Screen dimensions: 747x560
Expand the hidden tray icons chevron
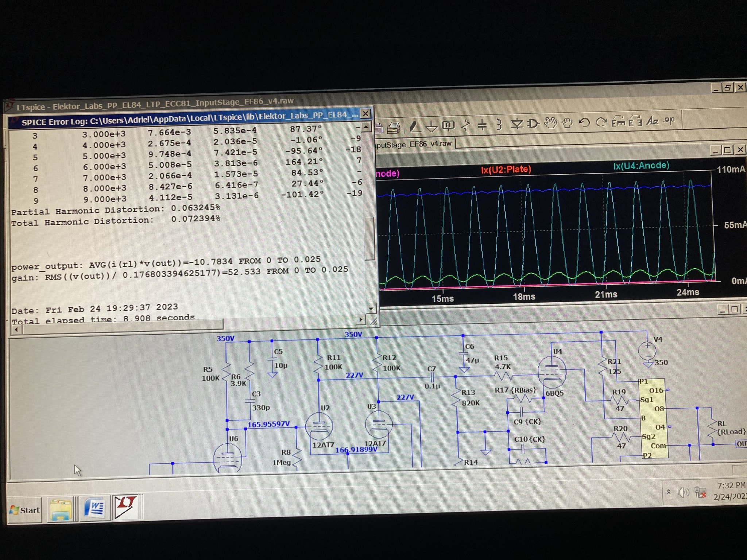point(669,492)
